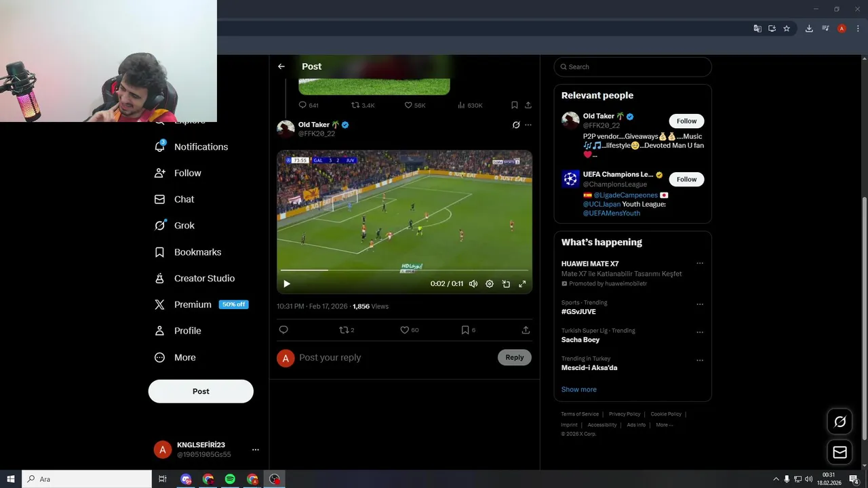Bookmark this page with the star icon
The width and height of the screenshot is (868, 488).
click(787, 28)
